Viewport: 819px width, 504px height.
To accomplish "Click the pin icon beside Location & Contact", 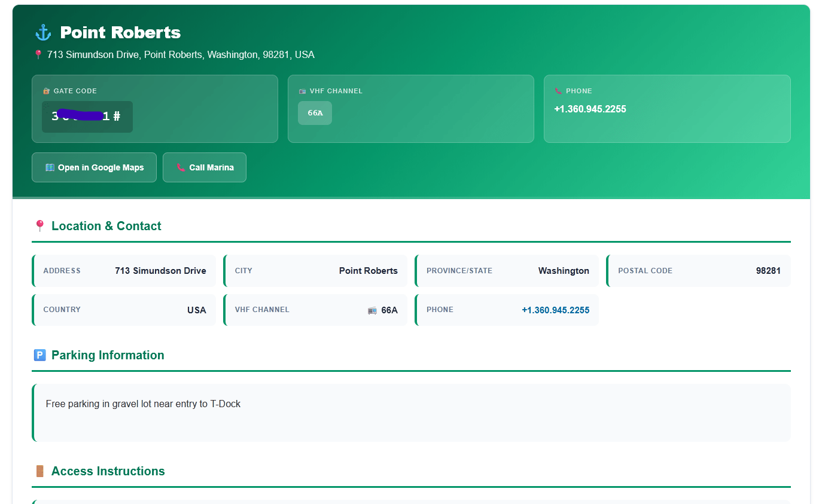I will 40,226.
